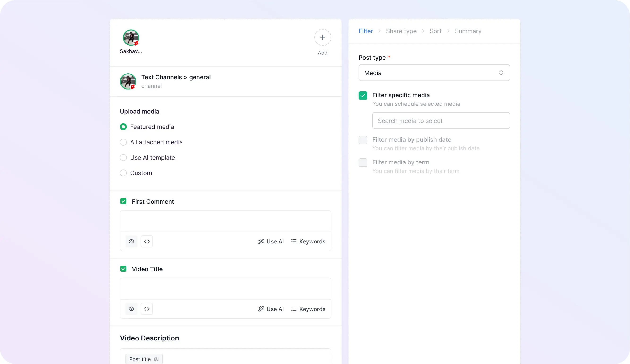Go to the Filter step tab
The height and width of the screenshot is (364, 630).
click(365, 31)
